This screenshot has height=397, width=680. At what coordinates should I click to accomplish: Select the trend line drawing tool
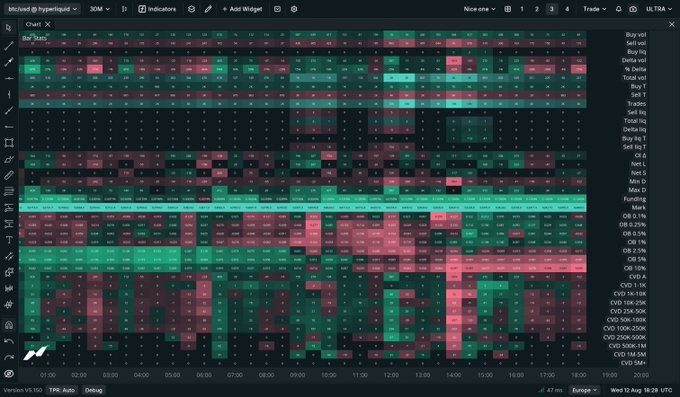point(9,46)
